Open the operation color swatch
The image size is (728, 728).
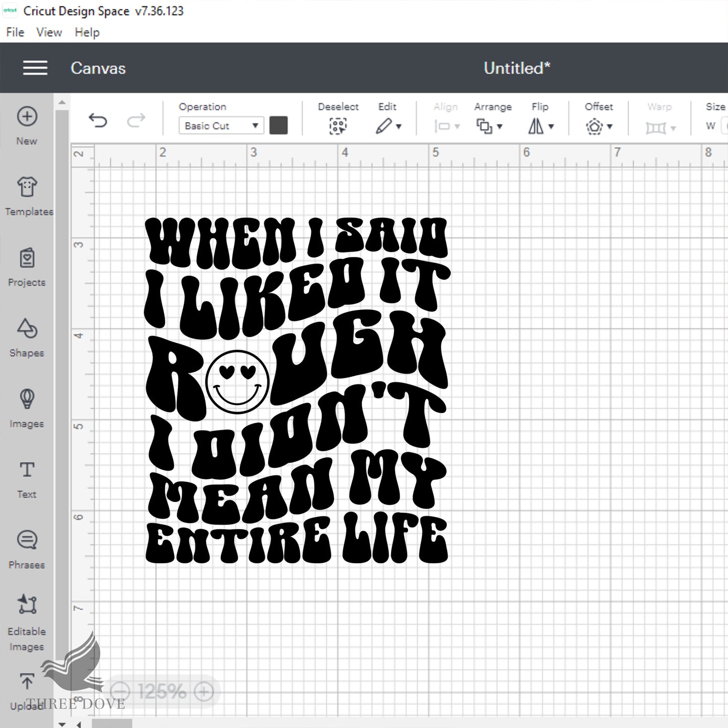(279, 125)
